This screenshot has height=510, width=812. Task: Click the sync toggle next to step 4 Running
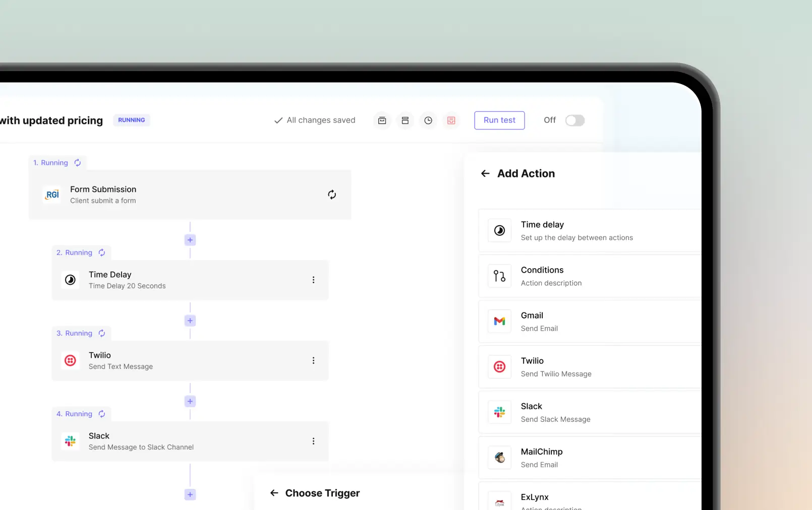click(x=102, y=414)
